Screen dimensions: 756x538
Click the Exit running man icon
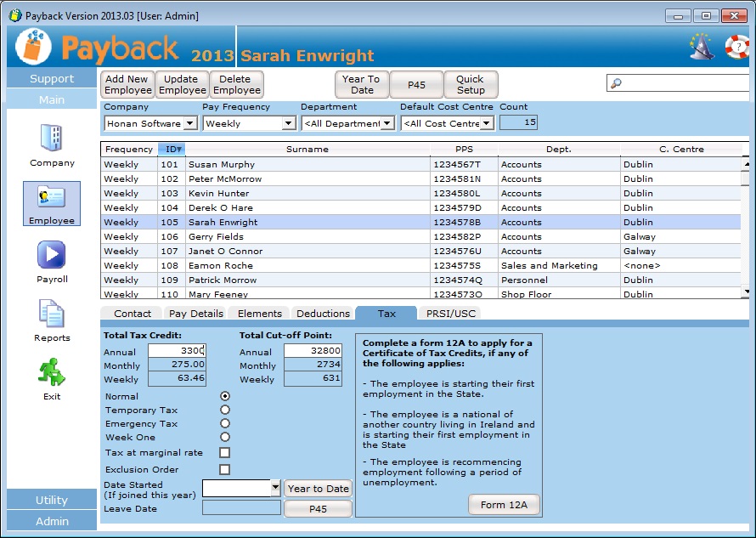(x=52, y=372)
